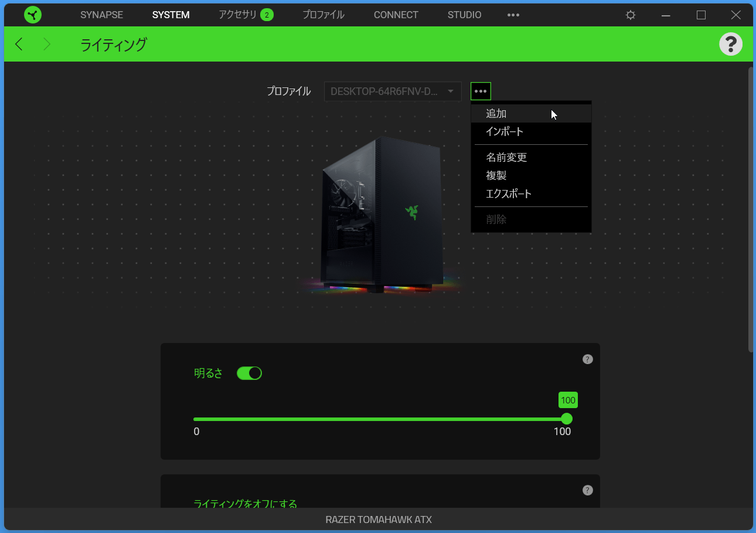Click the brightness panel help icon
Screen dimensions: 756x533
pos(588,359)
